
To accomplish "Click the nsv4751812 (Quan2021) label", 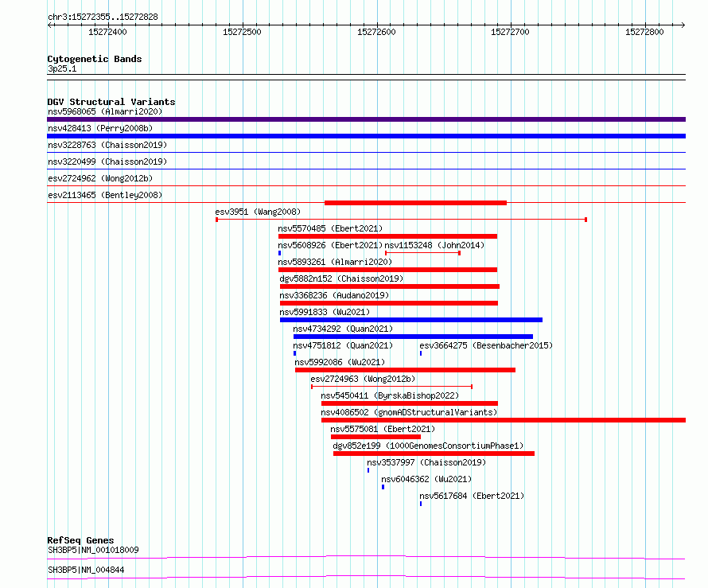I will pos(343,345).
